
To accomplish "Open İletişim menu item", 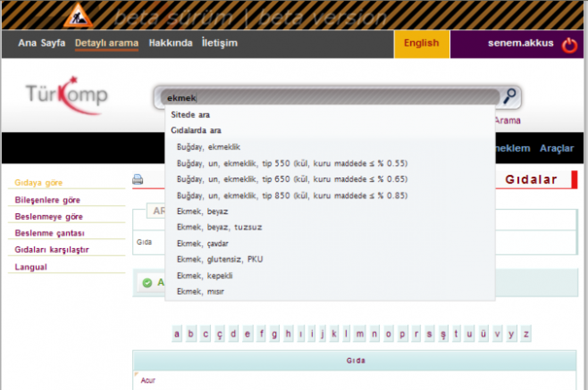I will click(x=220, y=43).
